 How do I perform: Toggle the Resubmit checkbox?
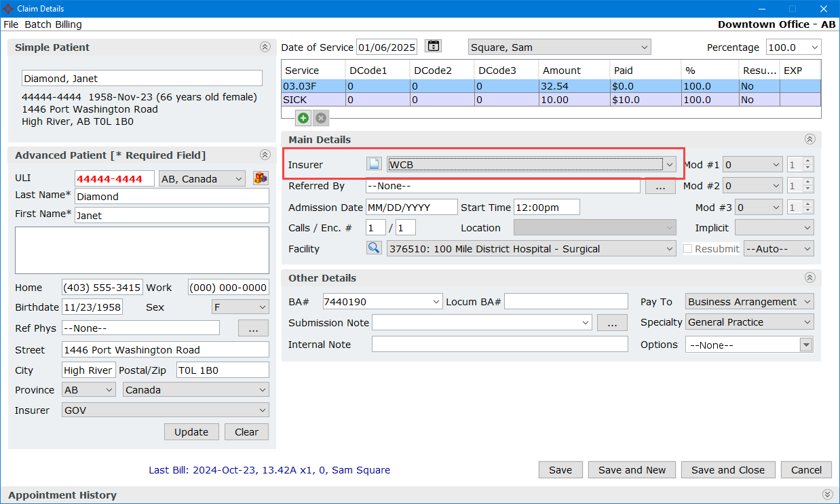point(687,249)
